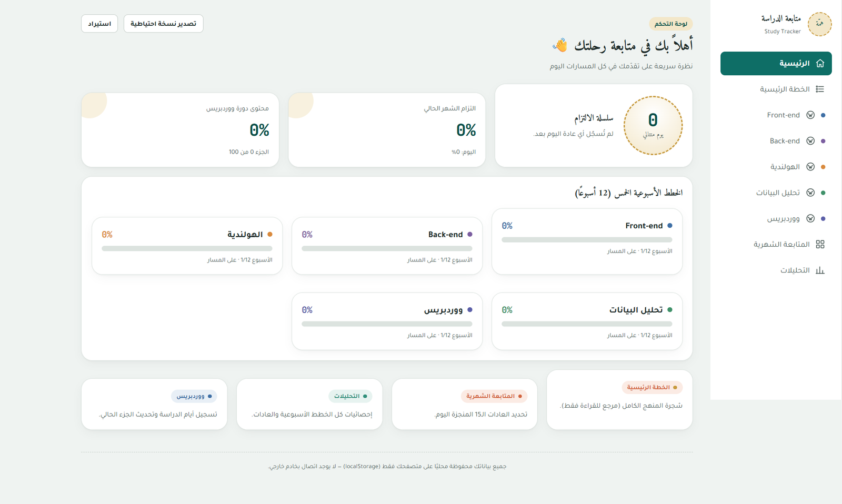This screenshot has height=504, width=842.
Task: Click the لم تُسجّل أي عادة اليوم بعد text
Action: click(x=573, y=134)
